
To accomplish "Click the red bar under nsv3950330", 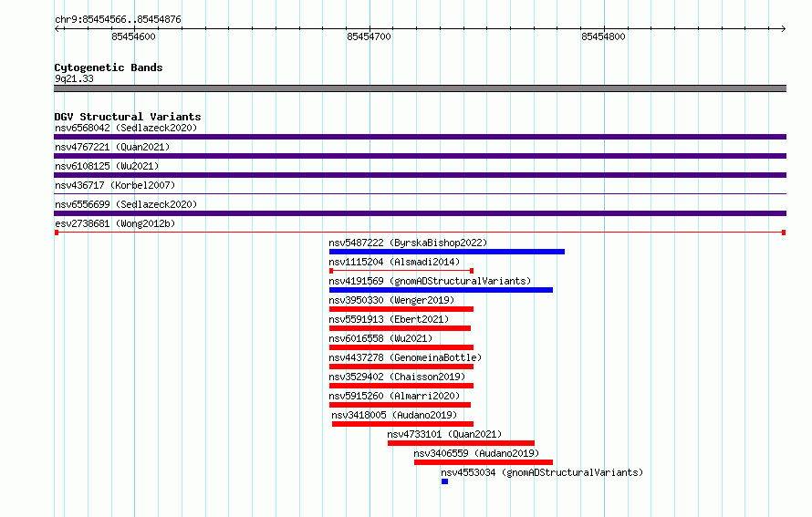I will pos(401,309).
